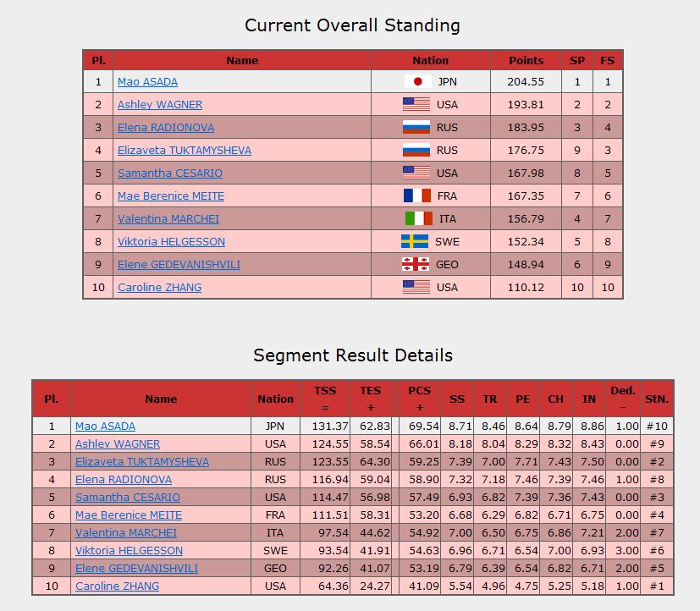Open Caroline ZHANG link in Segment Details
700x611 pixels.
pos(117,586)
